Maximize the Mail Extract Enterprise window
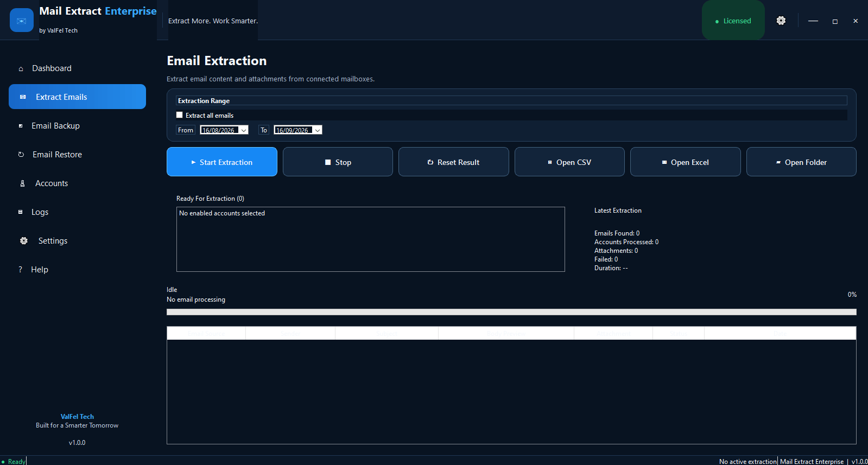This screenshot has height=465, width=868. pos(835,21)
